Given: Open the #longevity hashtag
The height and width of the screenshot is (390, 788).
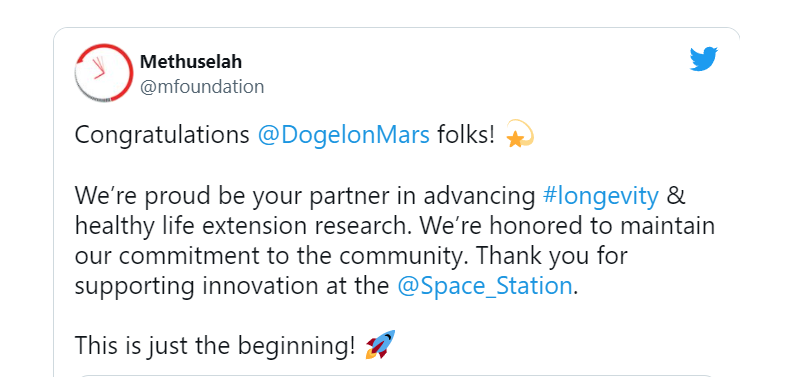Looking at the screenshot, I should click(601, 197).
